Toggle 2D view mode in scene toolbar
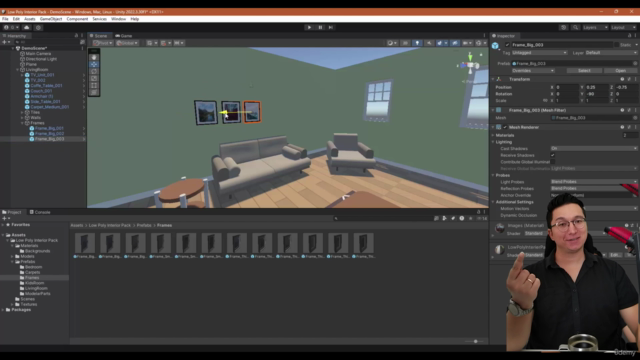Image resolution: width=640 pixels, height=360 pixels. 405,43
